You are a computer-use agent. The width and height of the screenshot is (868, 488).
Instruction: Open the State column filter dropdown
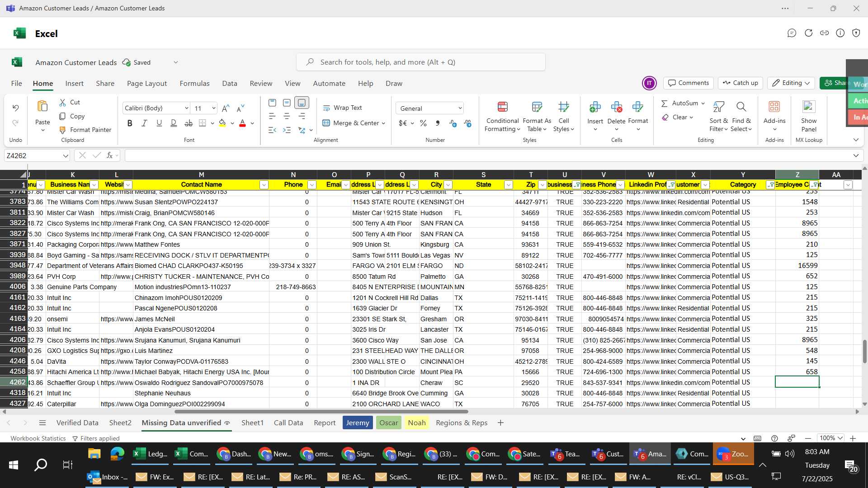click(509, 185)
